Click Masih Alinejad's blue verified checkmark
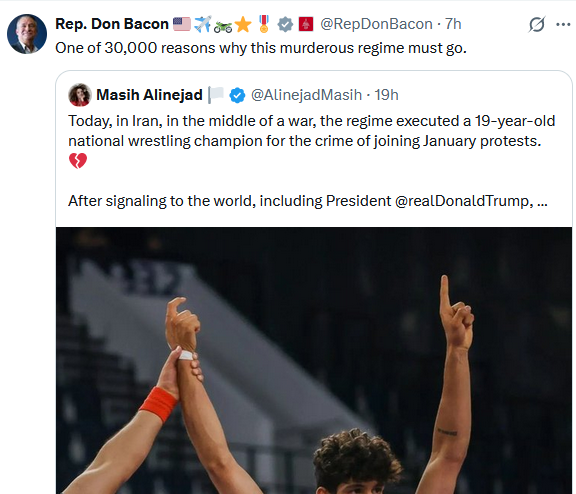The width and height of the screenshot is (576, 494). (x=237, y=95)
